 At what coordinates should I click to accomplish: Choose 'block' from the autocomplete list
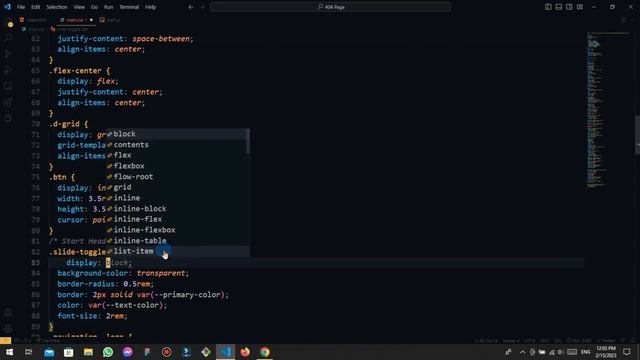coord(178,134)
